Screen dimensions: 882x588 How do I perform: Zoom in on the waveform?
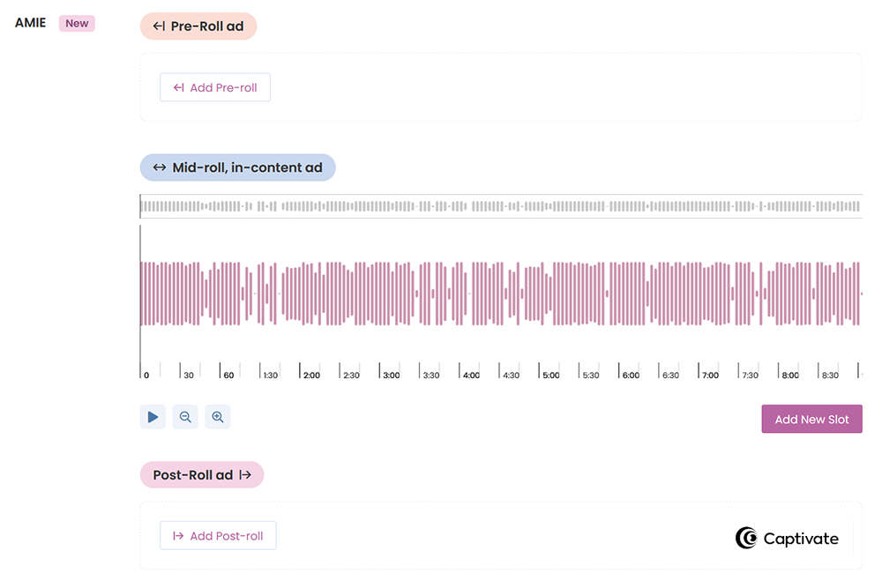click(x=217, y=416)
